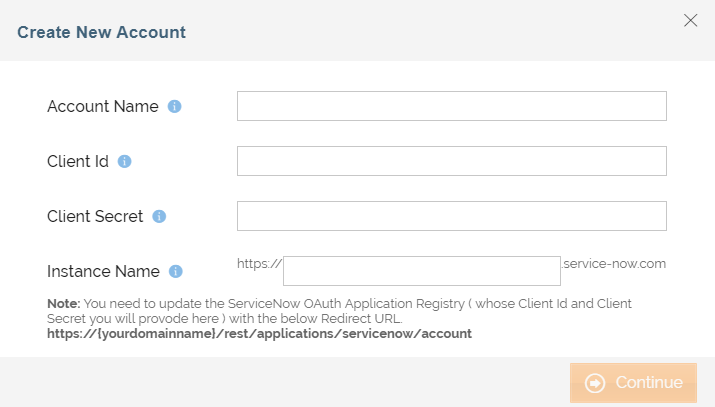Click the Instance Name label text

tap(103, 271)
